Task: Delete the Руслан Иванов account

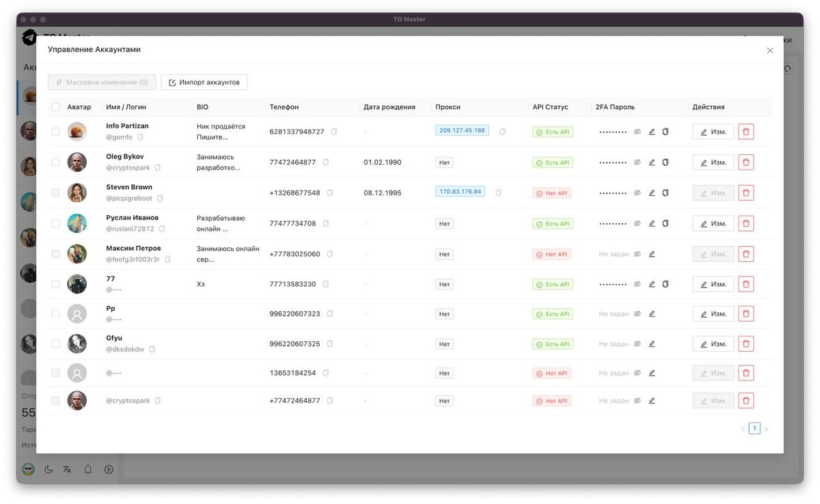Action: click(x=746, y=223)
